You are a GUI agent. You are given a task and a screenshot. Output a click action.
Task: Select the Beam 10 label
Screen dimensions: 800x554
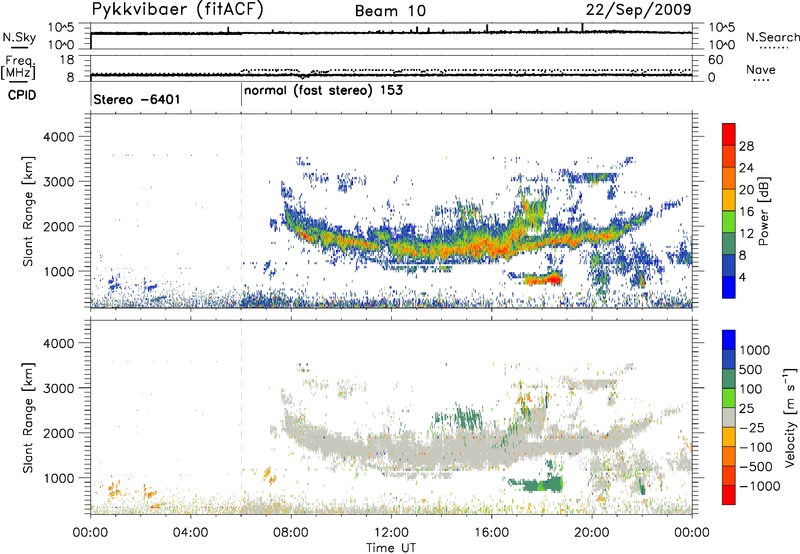[390, 11]
